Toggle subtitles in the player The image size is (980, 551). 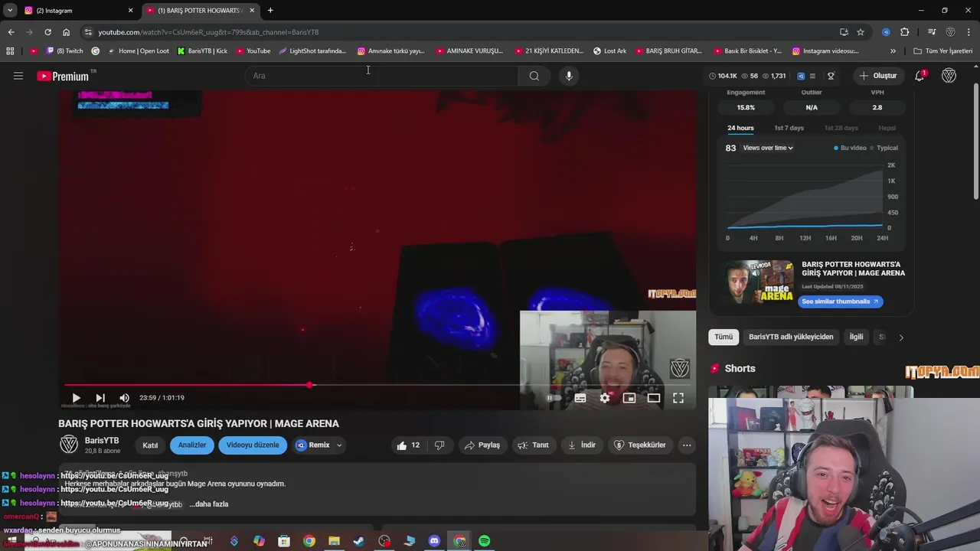click(580, 398)
